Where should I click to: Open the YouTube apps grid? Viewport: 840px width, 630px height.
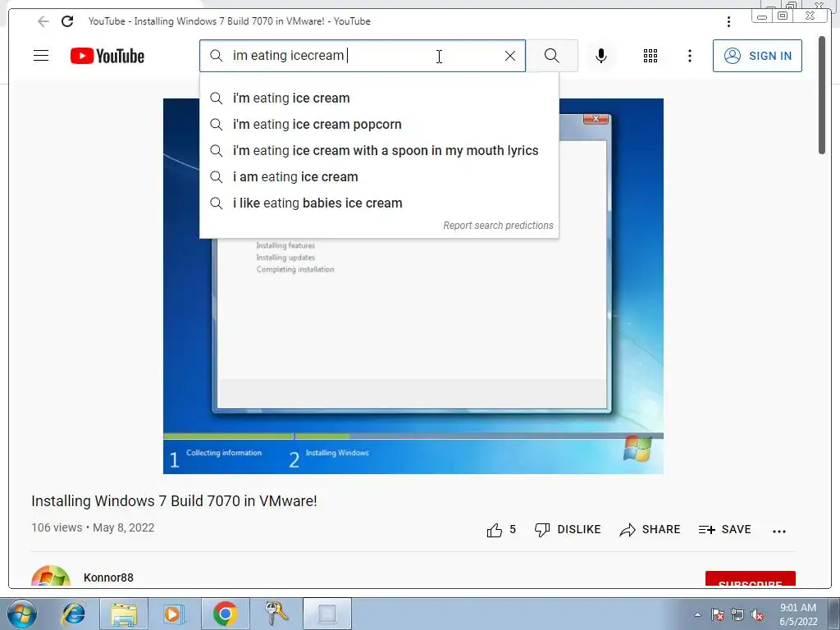pyautogui.click(x=651, y=56)
